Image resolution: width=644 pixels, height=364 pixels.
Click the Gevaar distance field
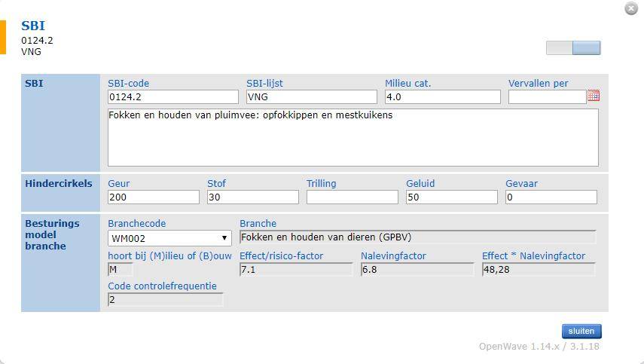coord(551,197)
